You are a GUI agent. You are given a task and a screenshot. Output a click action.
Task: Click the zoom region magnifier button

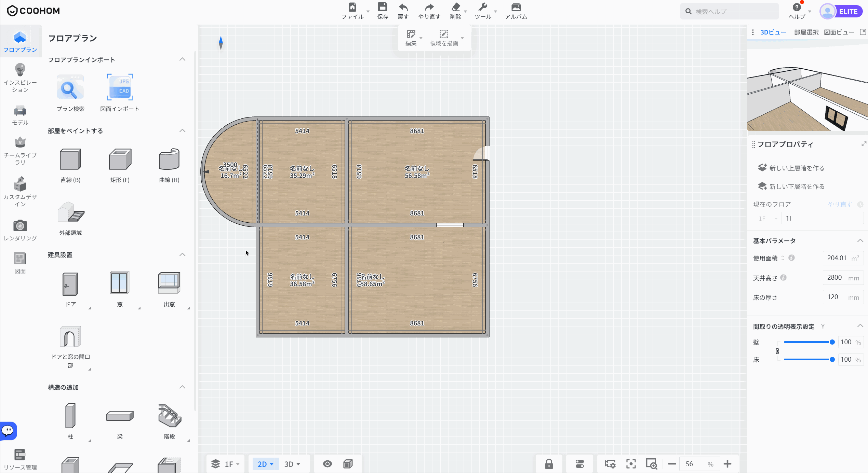pos(651,464)
